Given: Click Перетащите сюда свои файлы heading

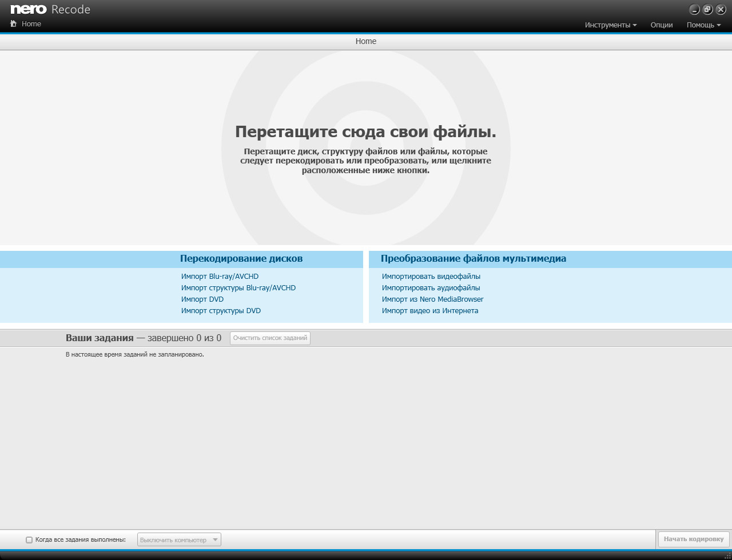Looking at the screenshot, I should pos(366,132).
